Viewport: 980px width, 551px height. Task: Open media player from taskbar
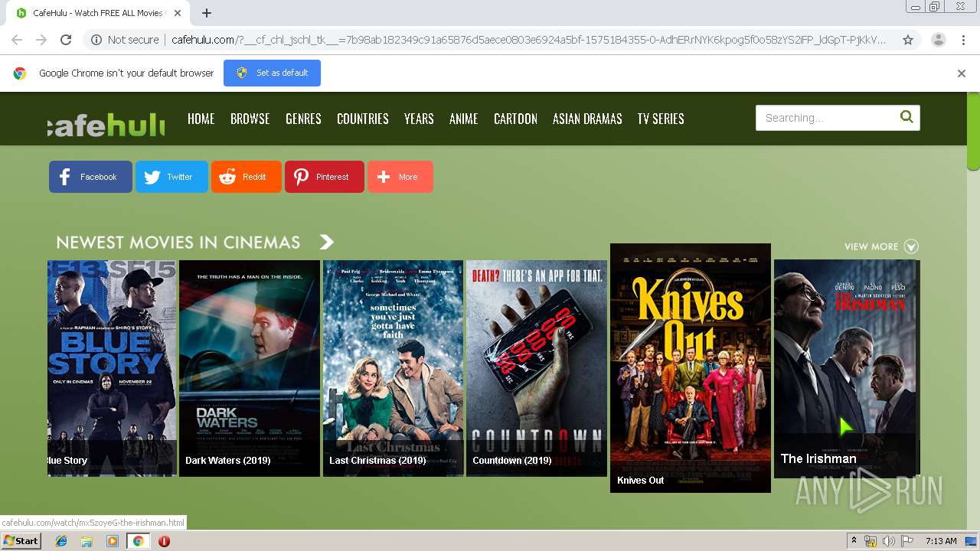pos(113,541)
